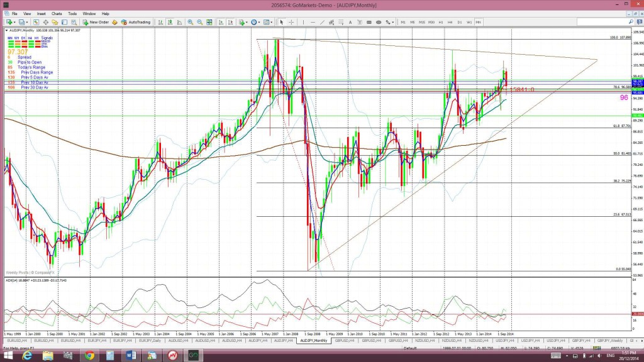The width and height of the screenshot is (644, 362).
Task: Switch to the GBPJPY,Weekly chart tab
Action: click(609, 341)
